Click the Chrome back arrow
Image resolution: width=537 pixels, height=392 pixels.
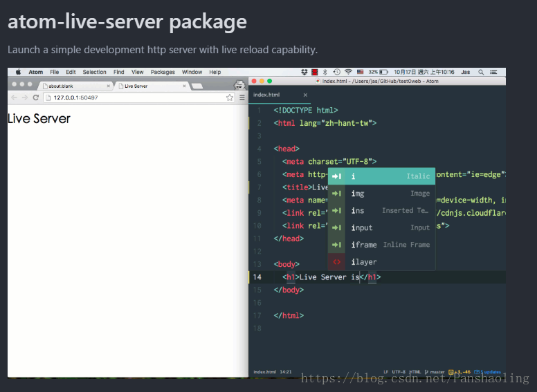pyautogui.click(x=14, y=97)
